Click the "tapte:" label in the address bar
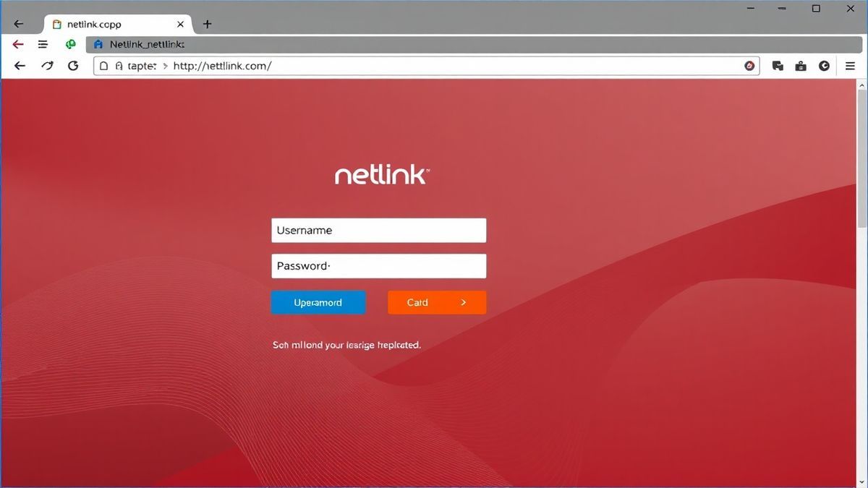868x488 pixels. coord(142,66)
